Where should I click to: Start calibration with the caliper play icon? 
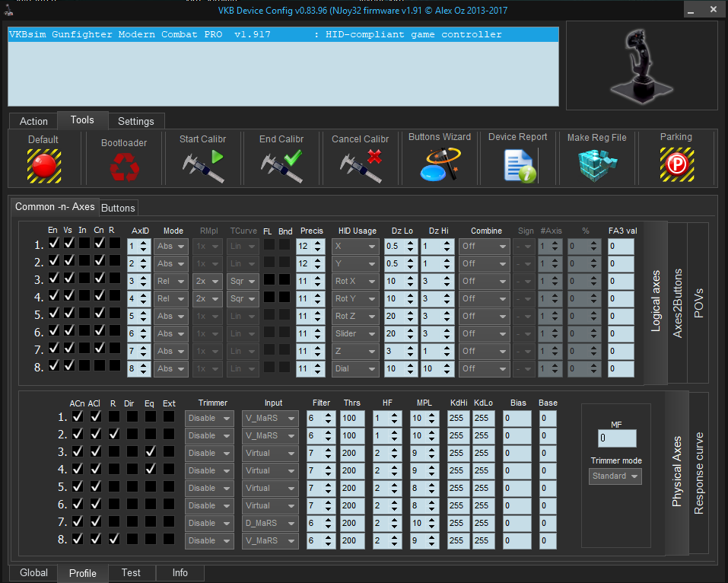pos(203,167)
